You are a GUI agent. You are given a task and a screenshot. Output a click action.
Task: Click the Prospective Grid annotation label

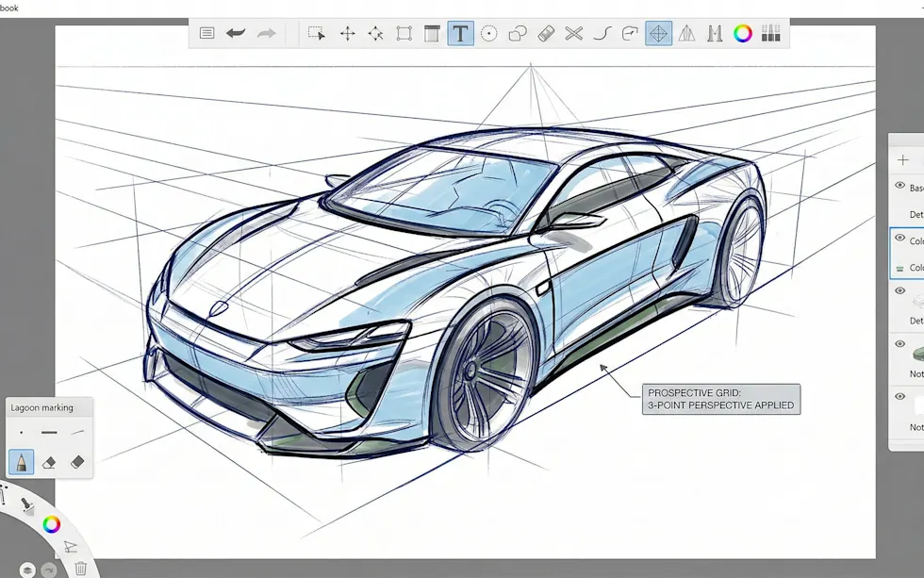pyautogui.click(x=721, y=399)
